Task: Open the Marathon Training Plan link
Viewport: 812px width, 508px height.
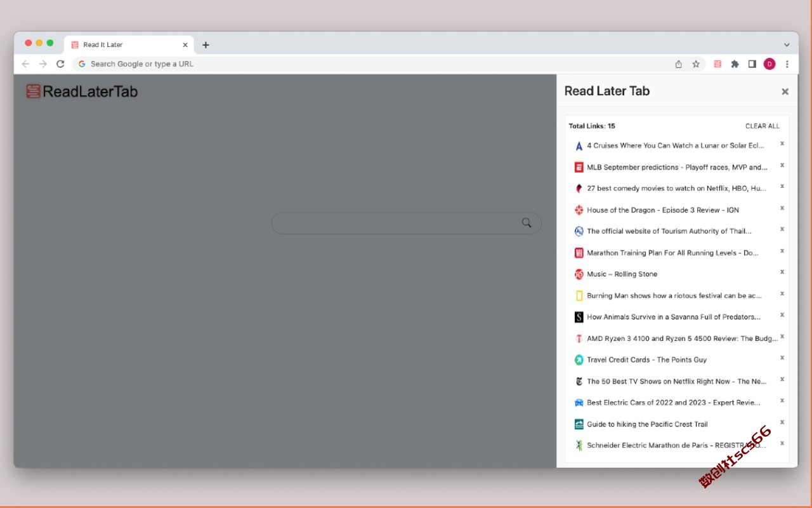Action: [672, 253]
